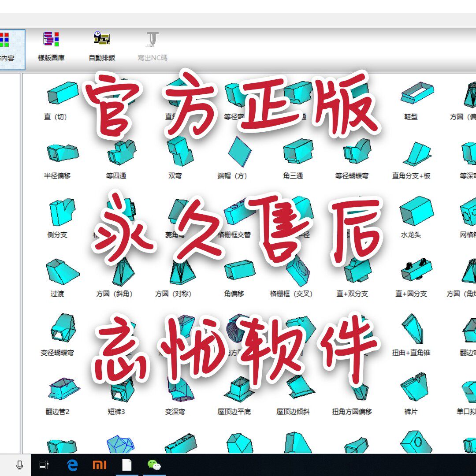This screenshot has height=476, width=476.
Task: Pick the 扭曲+直角锥 shape
Action: pos(412,328)
